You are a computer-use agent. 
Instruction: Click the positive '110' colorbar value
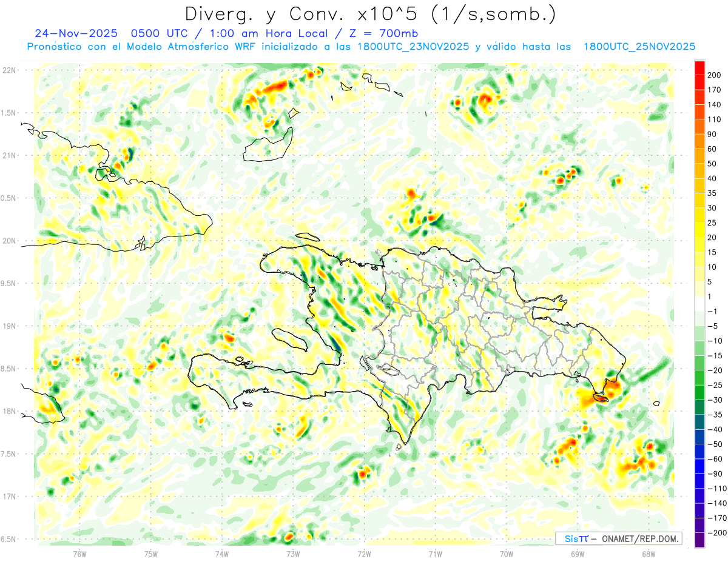coord(715,119)
